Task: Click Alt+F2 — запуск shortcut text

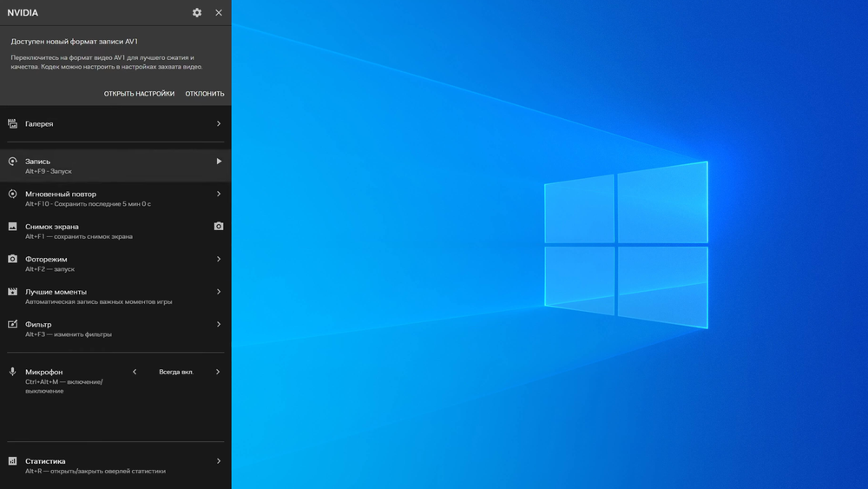Action: click(x=49, y=269)
